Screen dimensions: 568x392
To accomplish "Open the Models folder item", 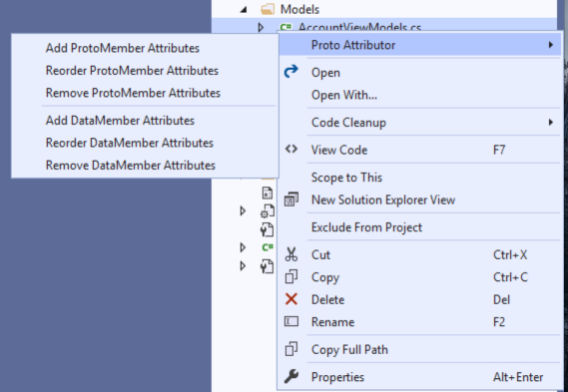I will [299, 9].
